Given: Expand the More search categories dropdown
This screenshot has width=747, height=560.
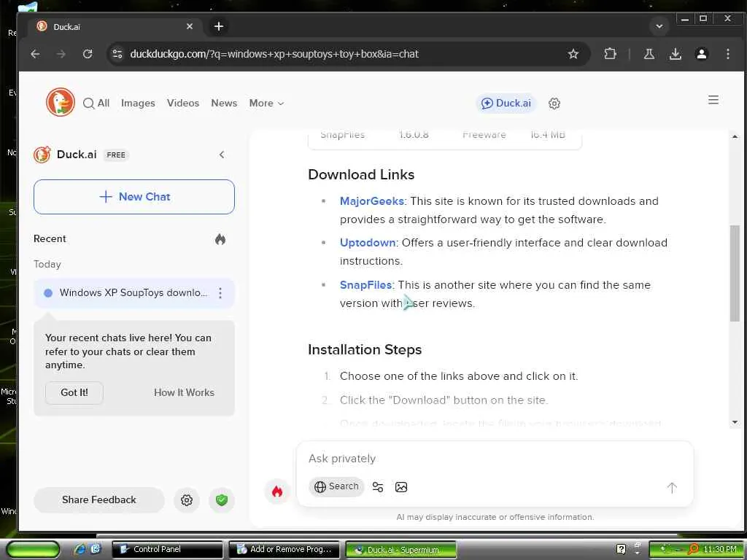Looking at the screenshot, I should pos(266,104).
